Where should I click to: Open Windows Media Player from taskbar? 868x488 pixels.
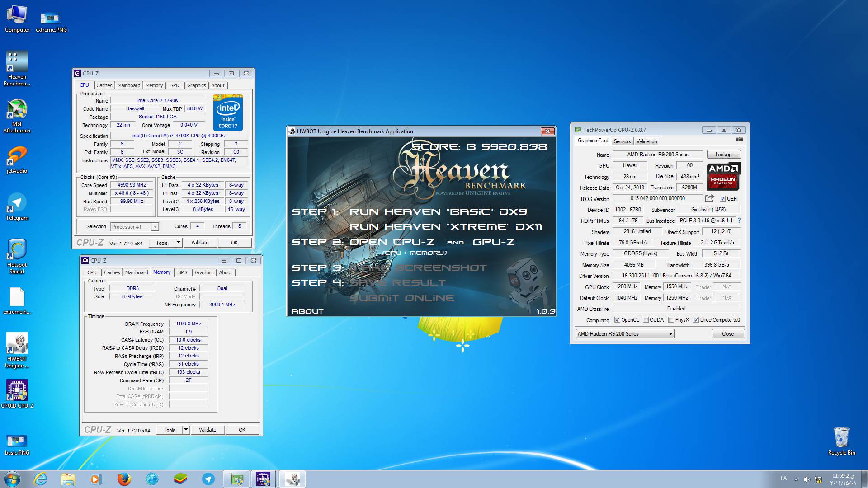95,479
